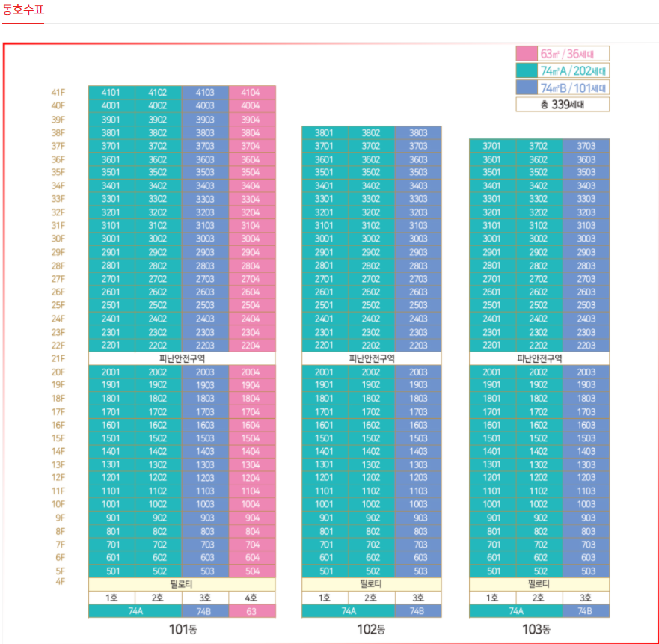Select the 74A type bar in 101동
The height and width of the screenshot is (644, 659).
click(135, 611)
